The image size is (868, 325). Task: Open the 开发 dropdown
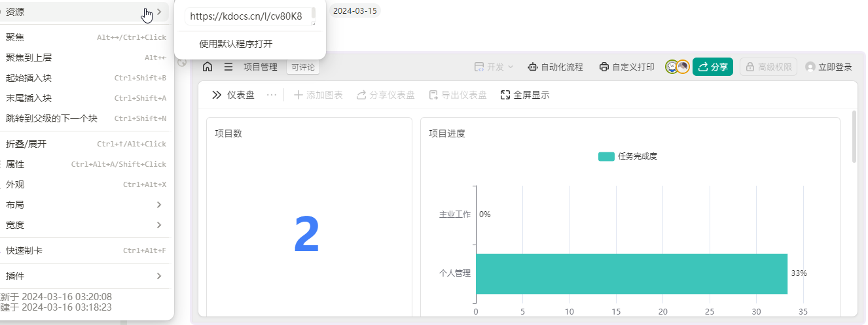click(x=494, y=67)
